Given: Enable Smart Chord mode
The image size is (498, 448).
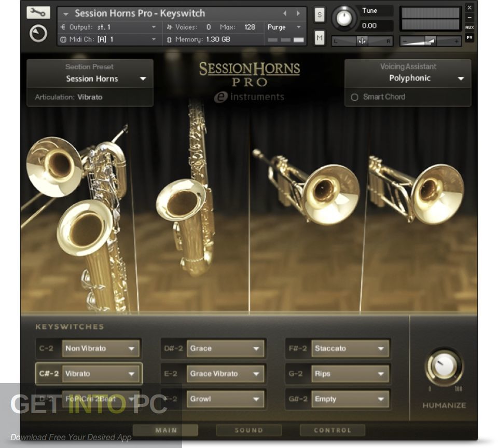Looking at the screenshot, I should coord(355,97).
